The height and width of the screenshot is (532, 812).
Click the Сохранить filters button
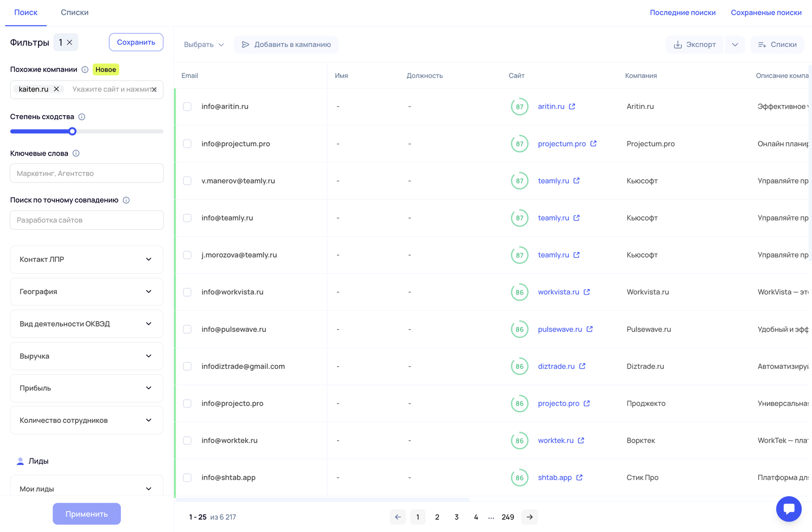pyautogui.click(x=136, y=42)
